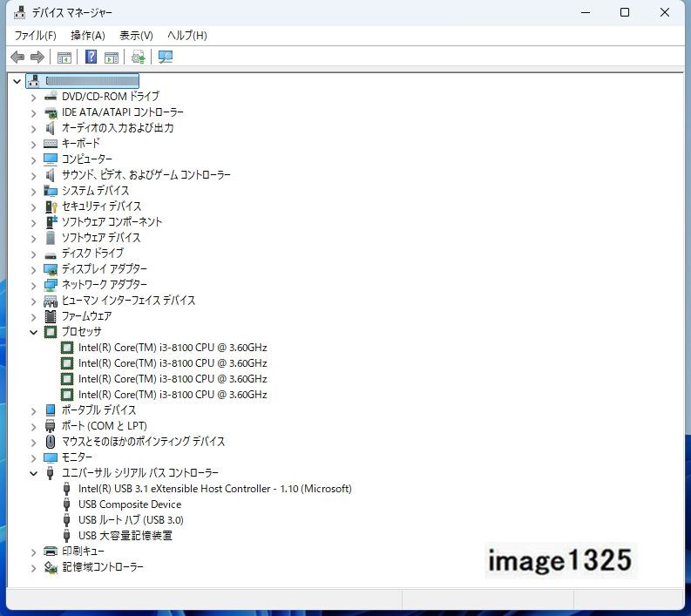
Task: Select ソフトウェア デバイス label
Action: point(101,238)
